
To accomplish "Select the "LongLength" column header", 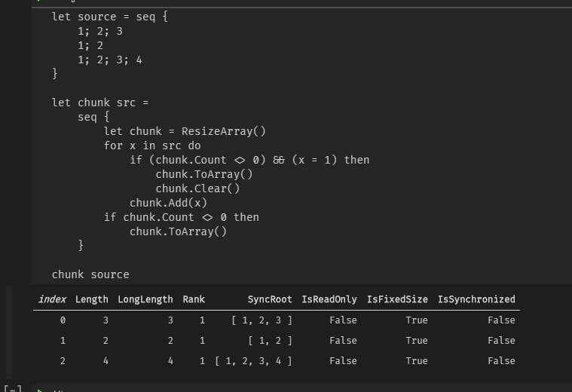I will point(145,299).
